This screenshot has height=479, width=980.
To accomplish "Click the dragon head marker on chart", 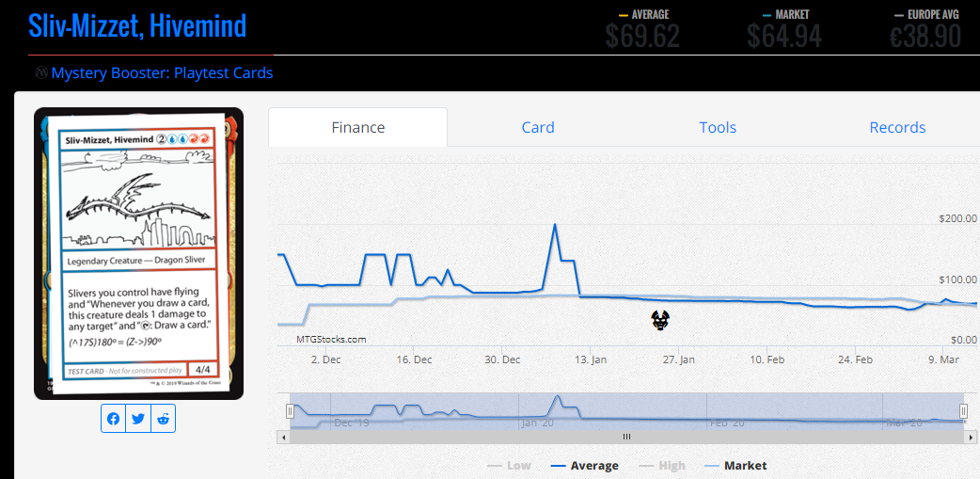I will tap(660, 320).
